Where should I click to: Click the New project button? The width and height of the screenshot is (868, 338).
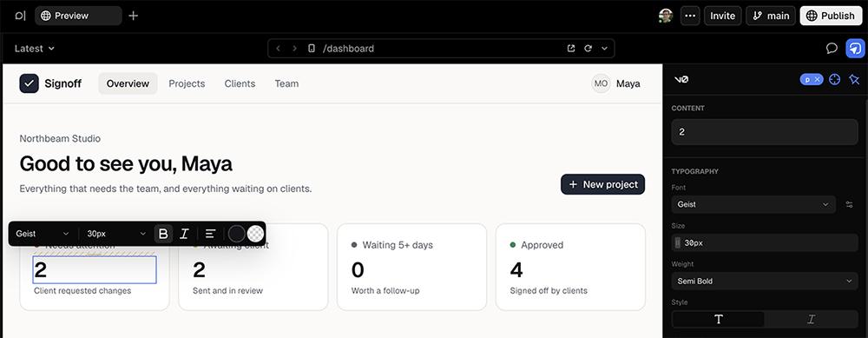(x=603, y=184)
